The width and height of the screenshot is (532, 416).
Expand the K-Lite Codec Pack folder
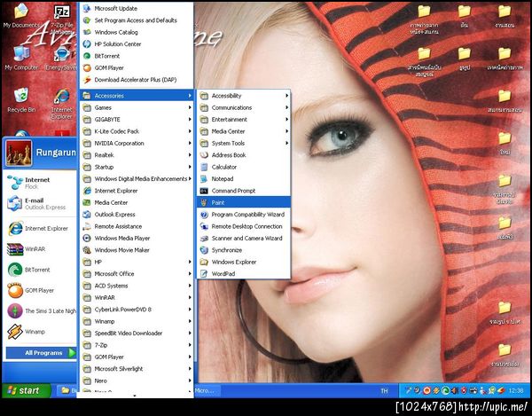point(137,131)
